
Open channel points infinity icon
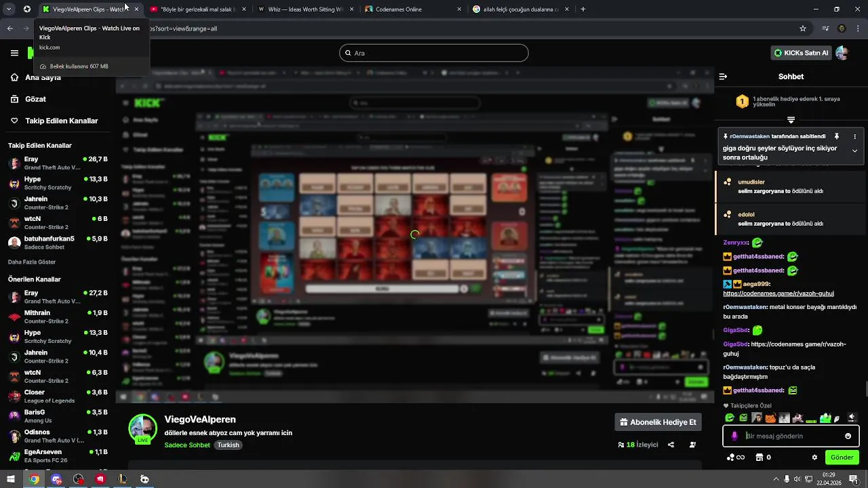736,457
